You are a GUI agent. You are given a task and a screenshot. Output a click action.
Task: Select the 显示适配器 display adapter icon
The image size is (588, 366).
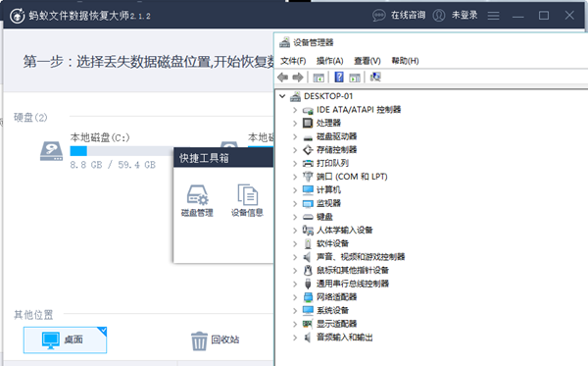(x=308, y=324)
